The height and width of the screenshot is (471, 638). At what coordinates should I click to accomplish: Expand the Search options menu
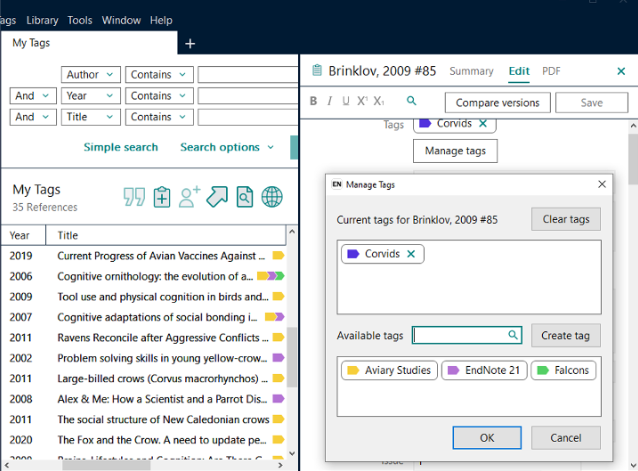tap(227, 147)
